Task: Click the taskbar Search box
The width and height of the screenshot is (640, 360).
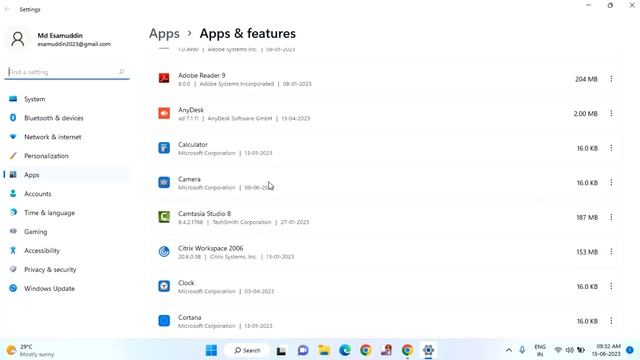Action: 247,350
